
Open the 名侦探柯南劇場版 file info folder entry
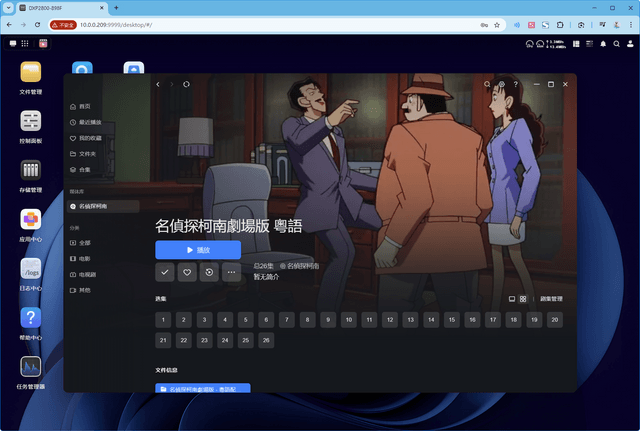click(203, 388)
